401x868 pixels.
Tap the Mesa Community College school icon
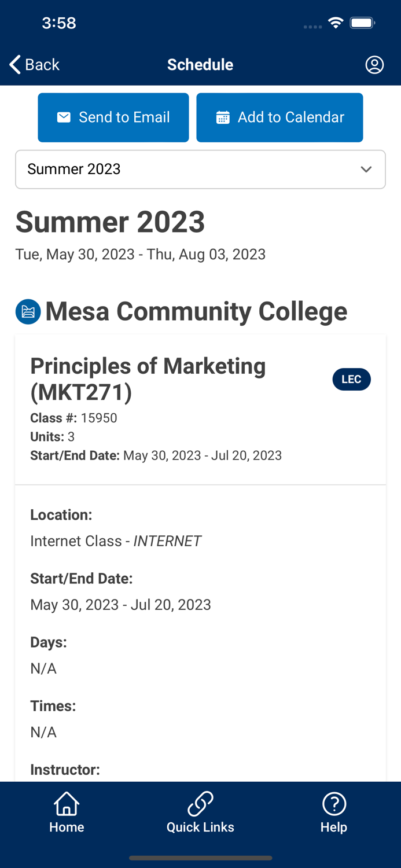tap(28, 311)
